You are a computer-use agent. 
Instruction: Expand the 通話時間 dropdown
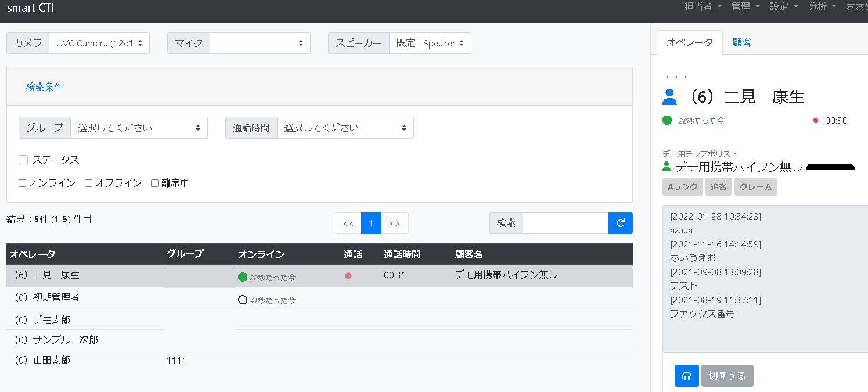pos(345,128)
